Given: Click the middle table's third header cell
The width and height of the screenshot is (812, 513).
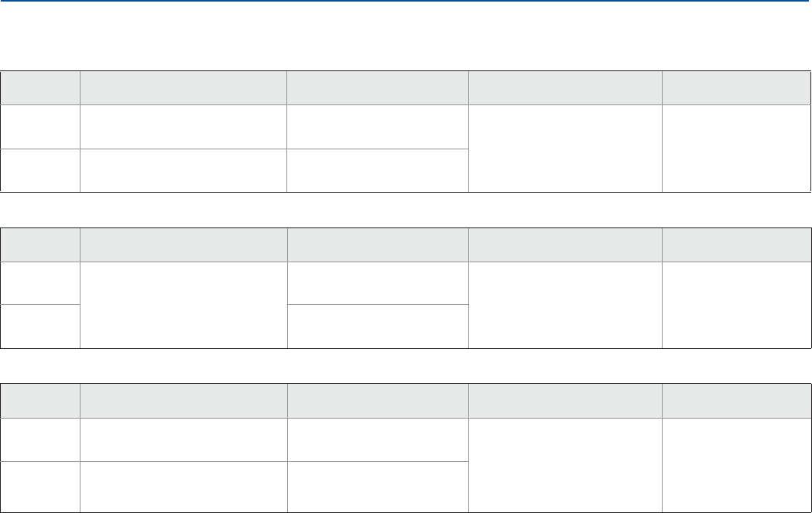Looking at the screenshot, I should pyautogui.click(x=378, y=244).
